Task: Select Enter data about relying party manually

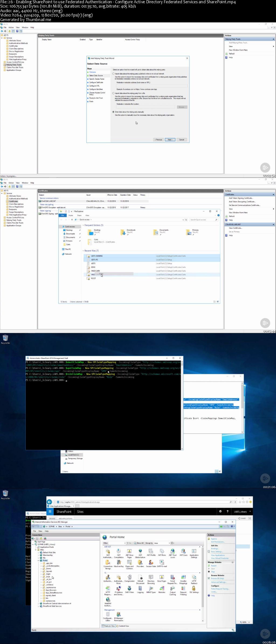Action: [x=113, y=112]
